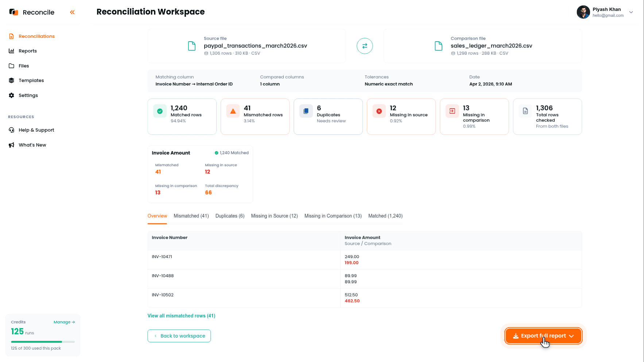Select the Overview tab
644x362 pixels.
pyautogui.click(x=157, y=216)
